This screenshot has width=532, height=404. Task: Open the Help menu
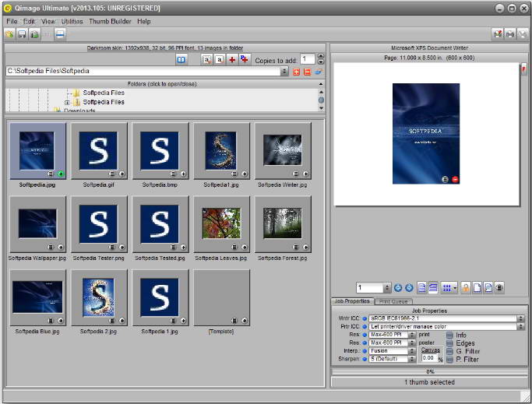(x=144, y=21)
